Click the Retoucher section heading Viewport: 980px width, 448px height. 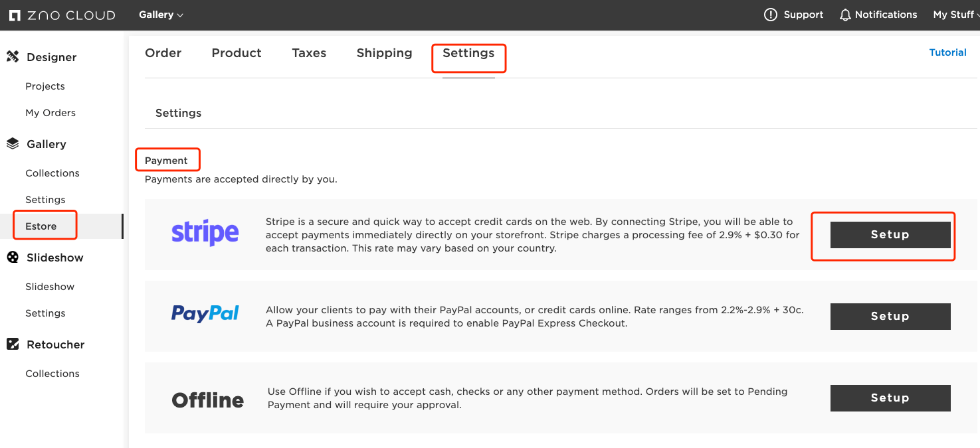[x=56, y=344]
